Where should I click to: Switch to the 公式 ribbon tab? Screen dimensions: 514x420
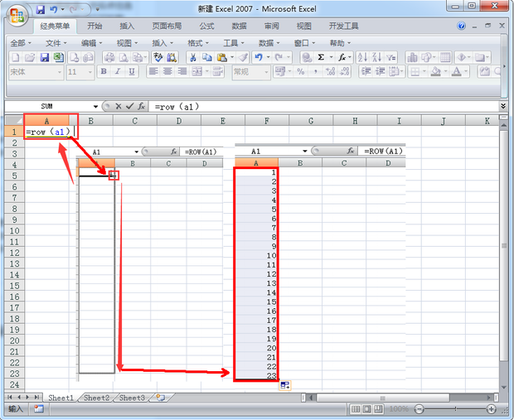point(207,26)
